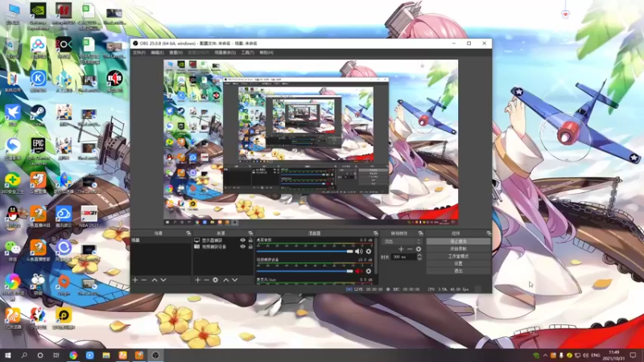Pop out the Scene Transitions dock panel

420,233
